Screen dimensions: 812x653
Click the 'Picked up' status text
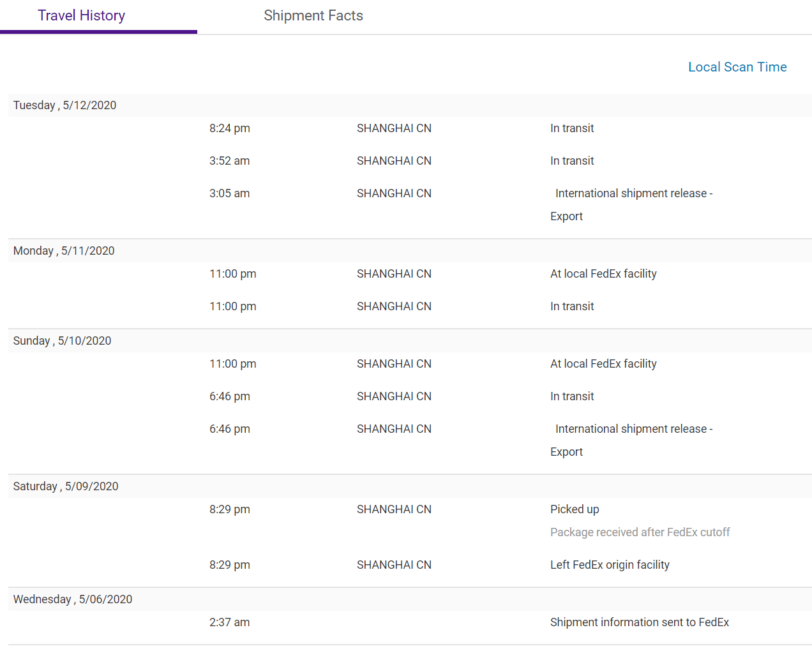tap(575, 509)
